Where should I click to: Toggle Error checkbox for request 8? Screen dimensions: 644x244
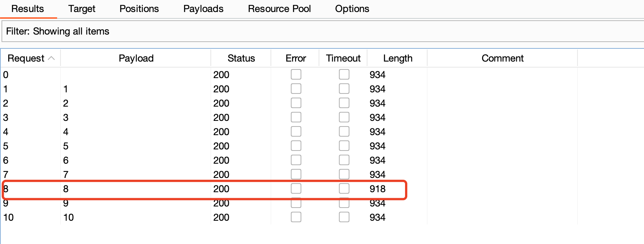[296, 188]
